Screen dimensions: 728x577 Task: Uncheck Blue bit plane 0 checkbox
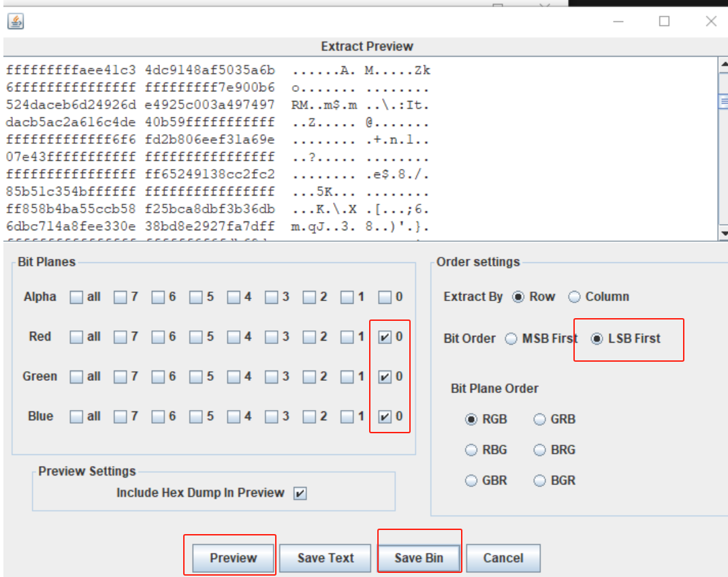click(385, 417)
